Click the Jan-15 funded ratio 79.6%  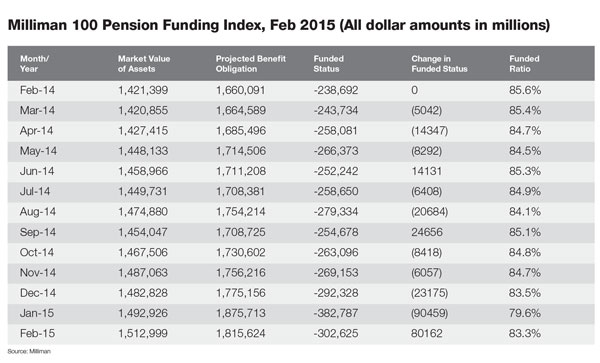(525, 313)
